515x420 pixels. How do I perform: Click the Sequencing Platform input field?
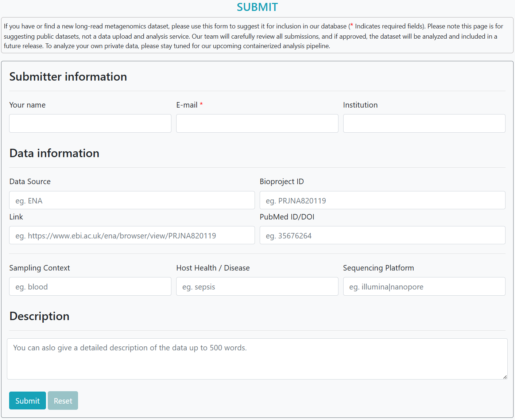pyautogui.click(x=424, y=287)
